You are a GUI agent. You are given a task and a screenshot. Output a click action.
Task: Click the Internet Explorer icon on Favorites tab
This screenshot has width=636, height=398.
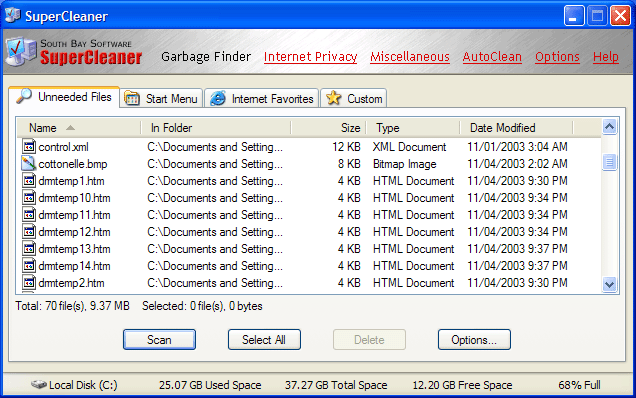217,99
